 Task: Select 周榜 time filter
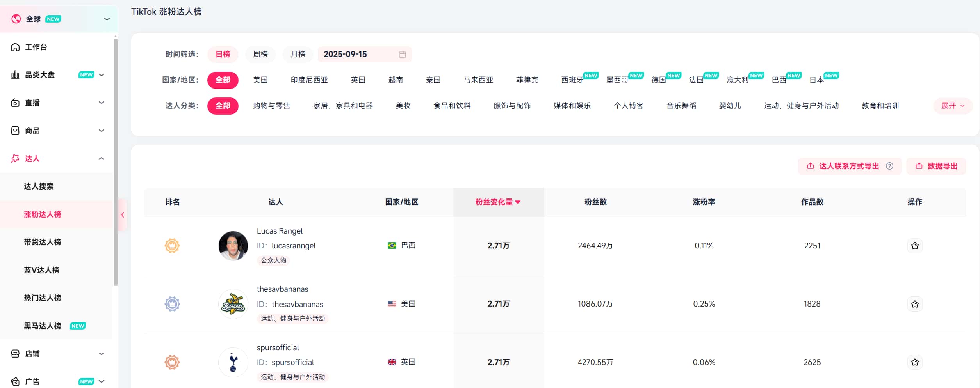pos(260,54)
